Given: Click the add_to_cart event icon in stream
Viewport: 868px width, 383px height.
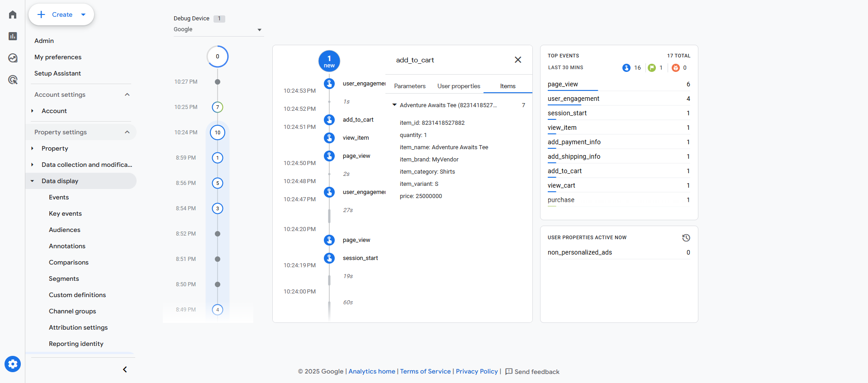Looking at the screenshot, I should click(x=329, y=120).
